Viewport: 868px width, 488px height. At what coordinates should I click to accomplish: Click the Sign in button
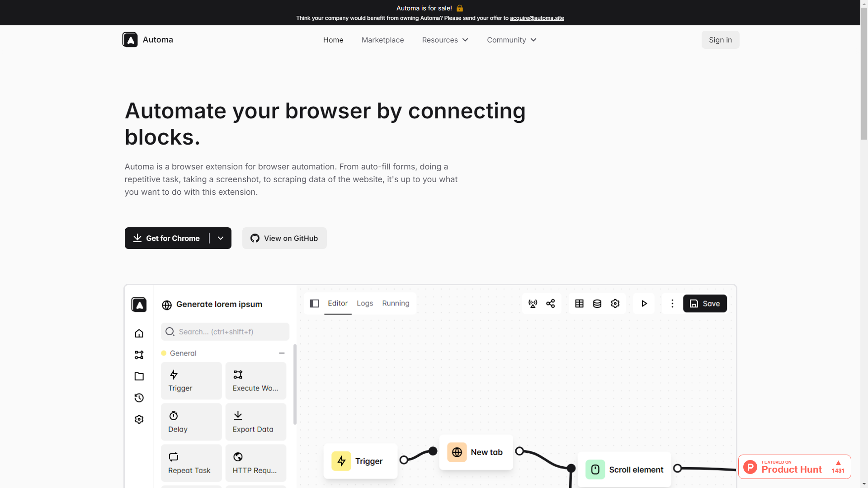(721, 40)
